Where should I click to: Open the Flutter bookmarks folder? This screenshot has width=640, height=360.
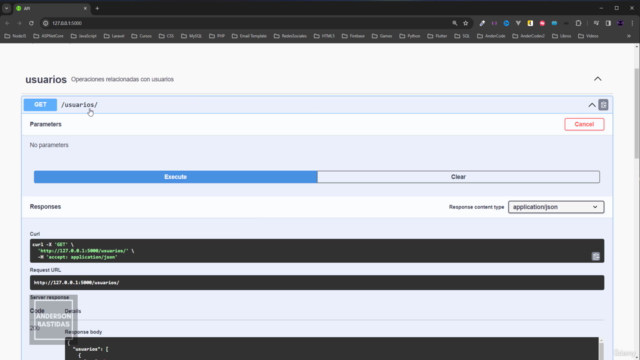coord(437,36)
